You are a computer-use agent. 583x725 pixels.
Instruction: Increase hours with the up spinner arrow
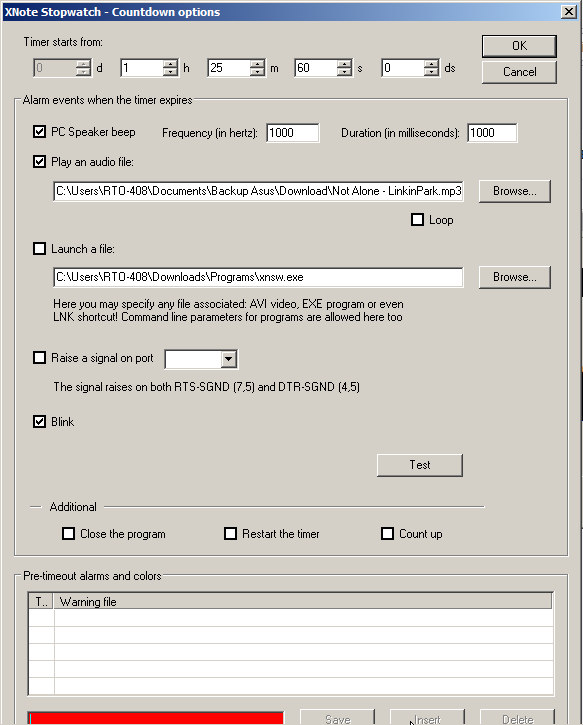170,64
